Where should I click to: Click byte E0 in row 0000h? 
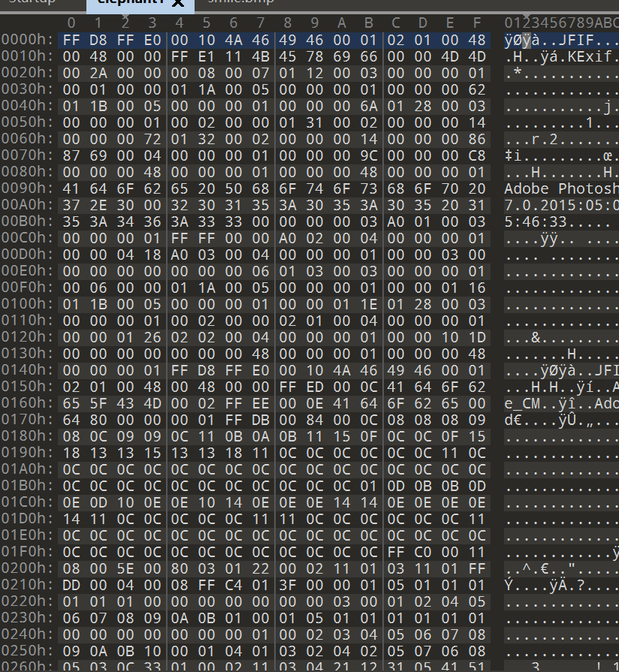[152, 41]
